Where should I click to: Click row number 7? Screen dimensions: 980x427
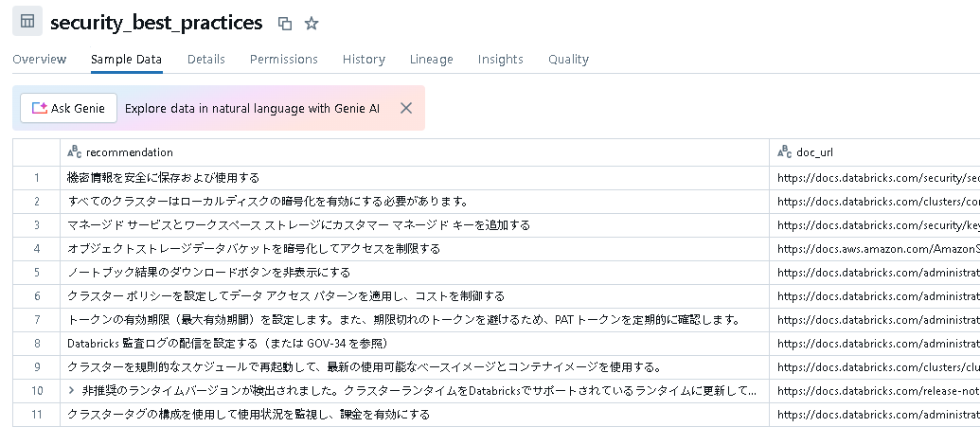coord(37,320)
